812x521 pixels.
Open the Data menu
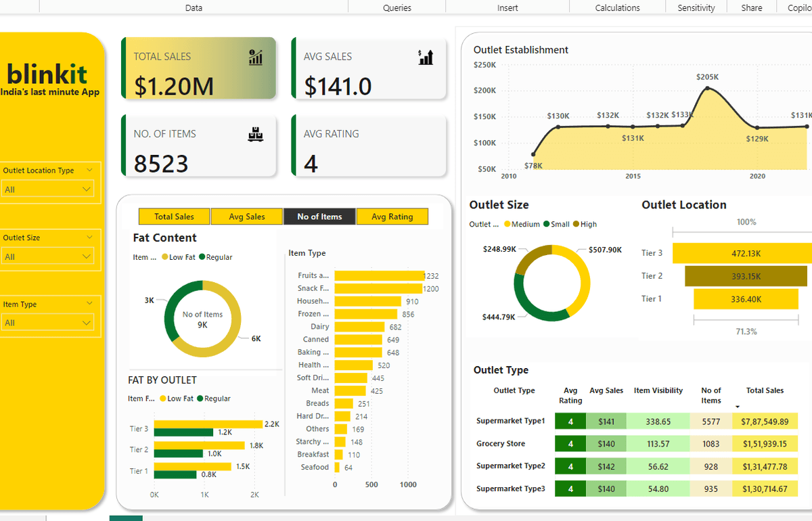[x=194, y=7]
